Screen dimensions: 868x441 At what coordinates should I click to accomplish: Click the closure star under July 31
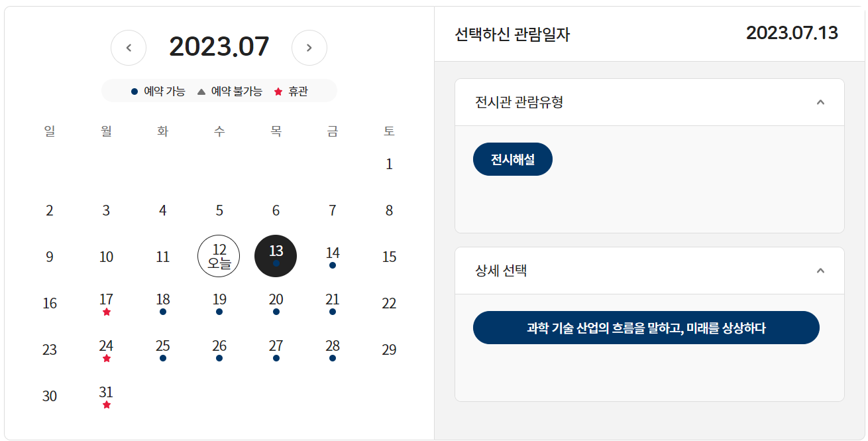tap(106, 404)
